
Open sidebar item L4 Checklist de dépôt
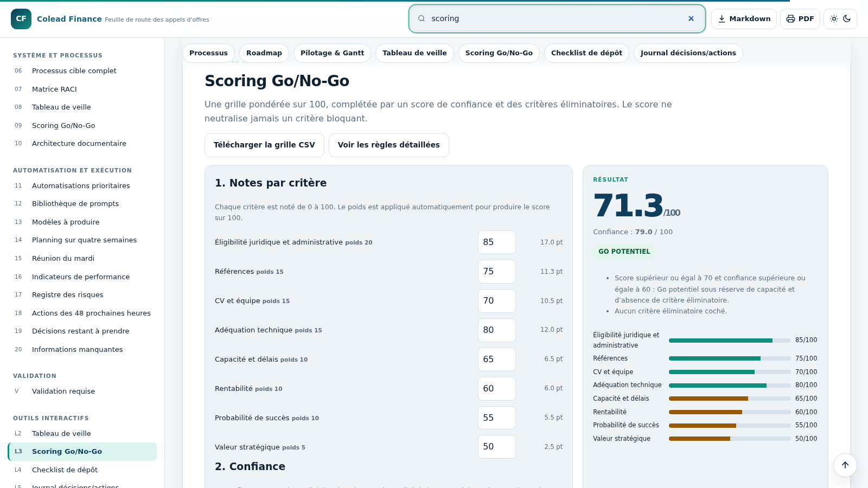coord(82,470)
